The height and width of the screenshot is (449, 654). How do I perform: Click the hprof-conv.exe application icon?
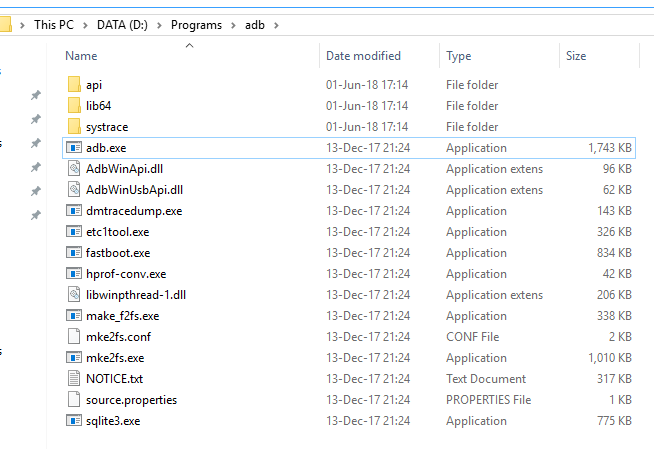pyautogui.click(x=74, y=273)
